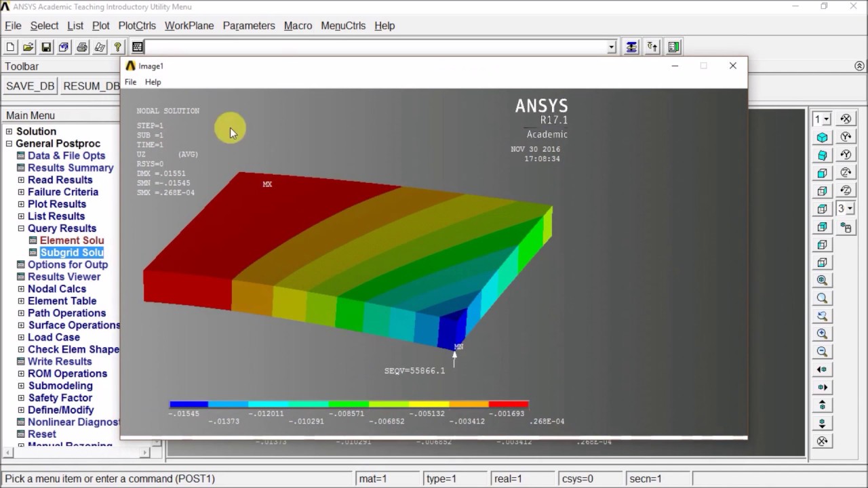
Task: Click the Pan model right icon
Action: [823, 388]
